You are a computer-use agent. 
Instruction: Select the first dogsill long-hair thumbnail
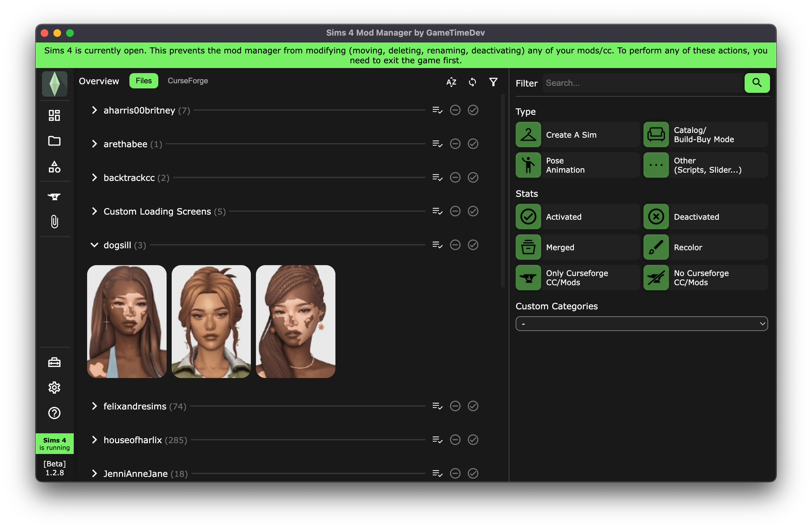tap(127, 322)
